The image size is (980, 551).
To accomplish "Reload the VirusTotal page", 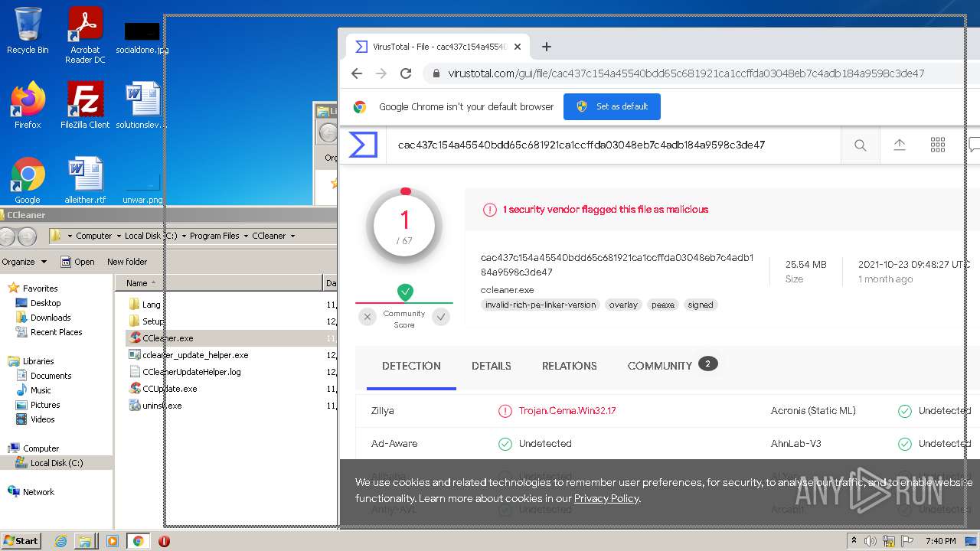I will coord(406,73).
